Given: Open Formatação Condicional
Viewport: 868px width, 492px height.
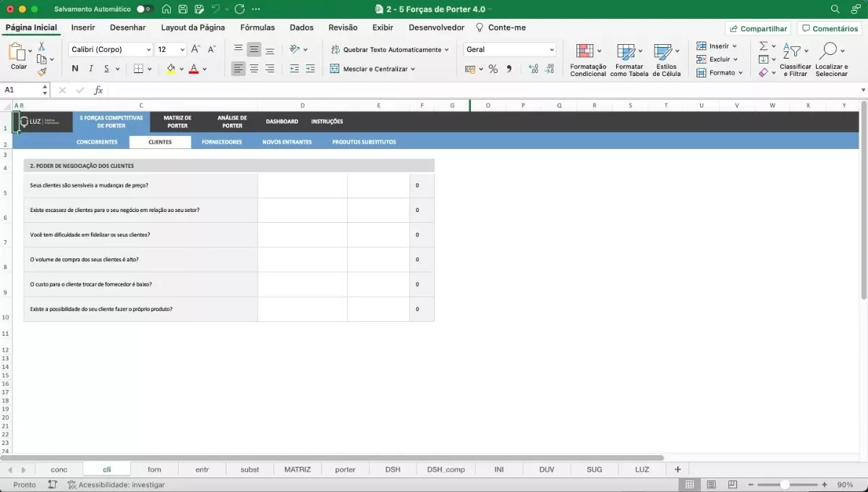Looking at the screenshot, I should (588, 59).
